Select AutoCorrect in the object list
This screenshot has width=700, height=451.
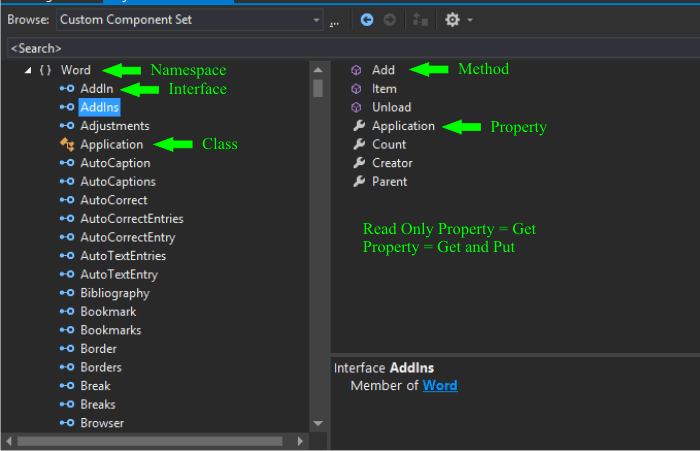pos(114,200)
